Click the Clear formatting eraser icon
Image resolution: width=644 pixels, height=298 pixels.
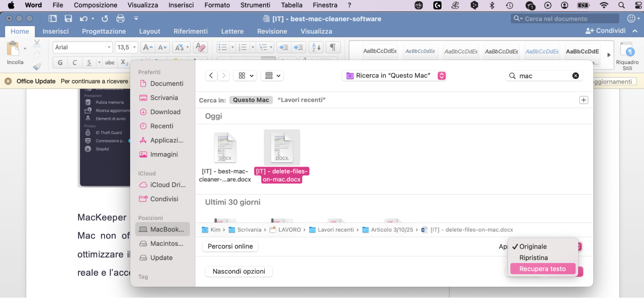200,47
